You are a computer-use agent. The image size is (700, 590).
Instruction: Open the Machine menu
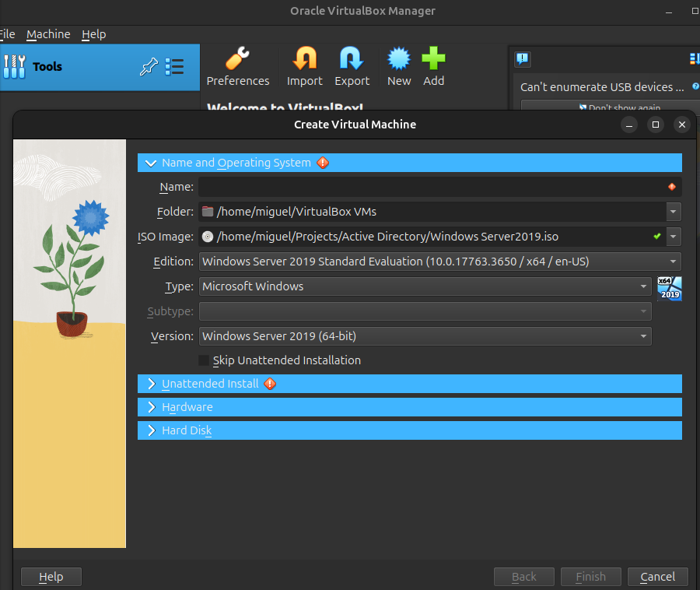point(48,34)
